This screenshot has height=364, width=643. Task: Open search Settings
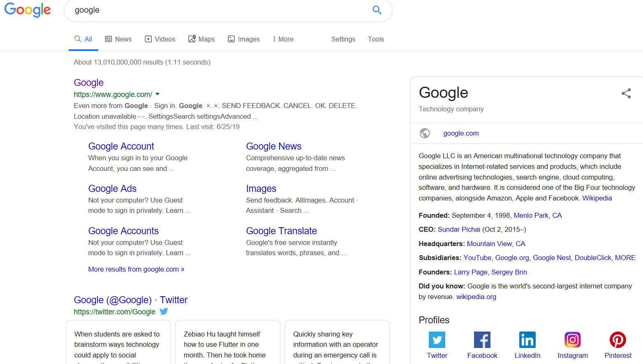(x=343, y=39)
